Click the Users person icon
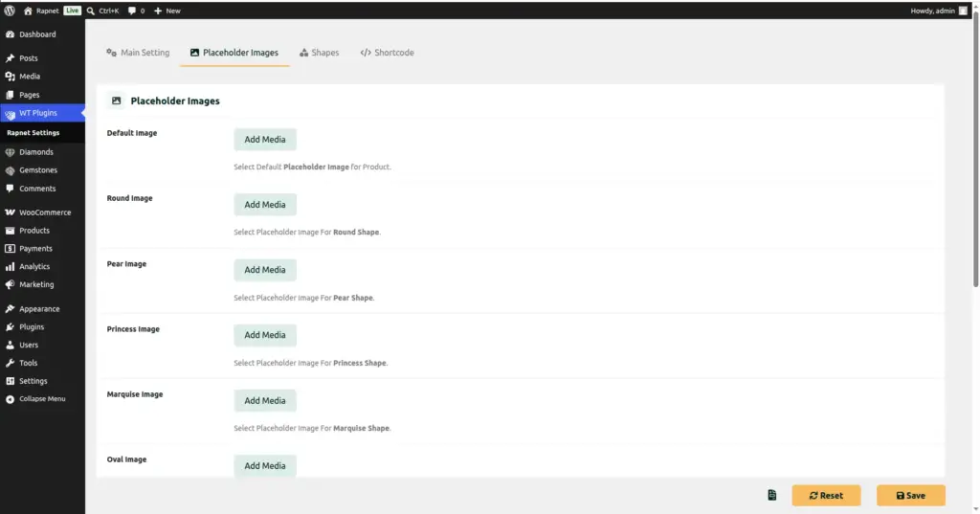The width and height of the screenshot is (980, 514). (x=10, y=346)
